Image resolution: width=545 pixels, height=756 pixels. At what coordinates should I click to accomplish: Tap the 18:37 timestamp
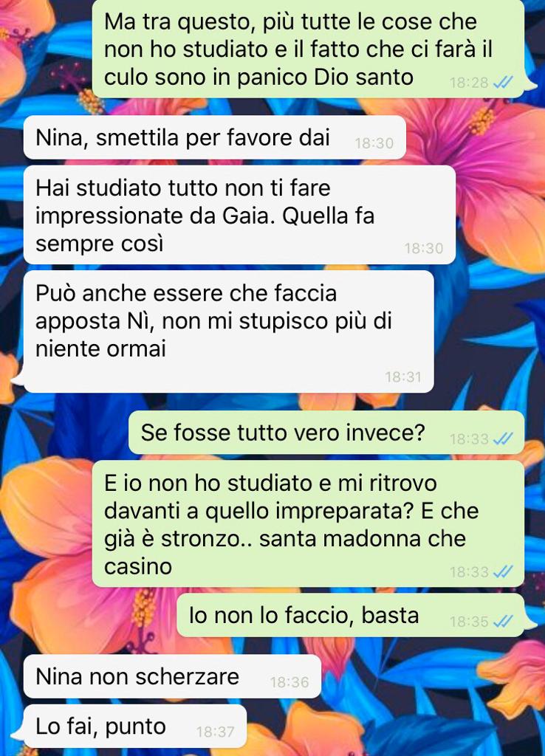pyautogui.click(x=215, y=732)
